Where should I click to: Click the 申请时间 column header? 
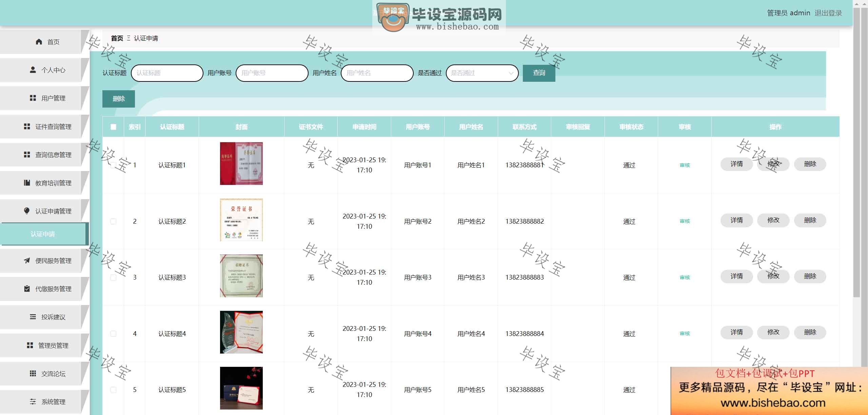tap(364, 127)
